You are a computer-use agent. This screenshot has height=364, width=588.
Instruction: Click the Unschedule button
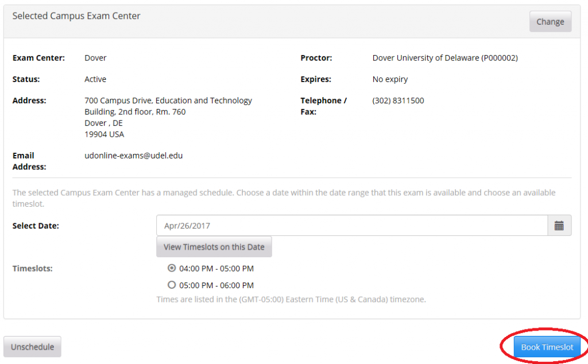[32, 347]
